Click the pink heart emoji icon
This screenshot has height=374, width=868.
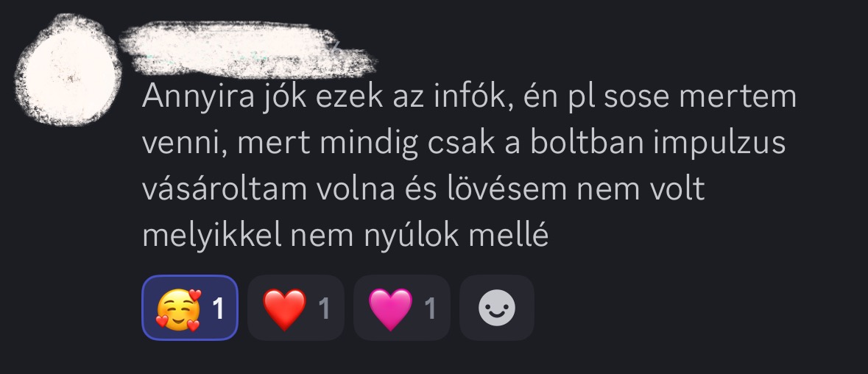click(390, 308)
